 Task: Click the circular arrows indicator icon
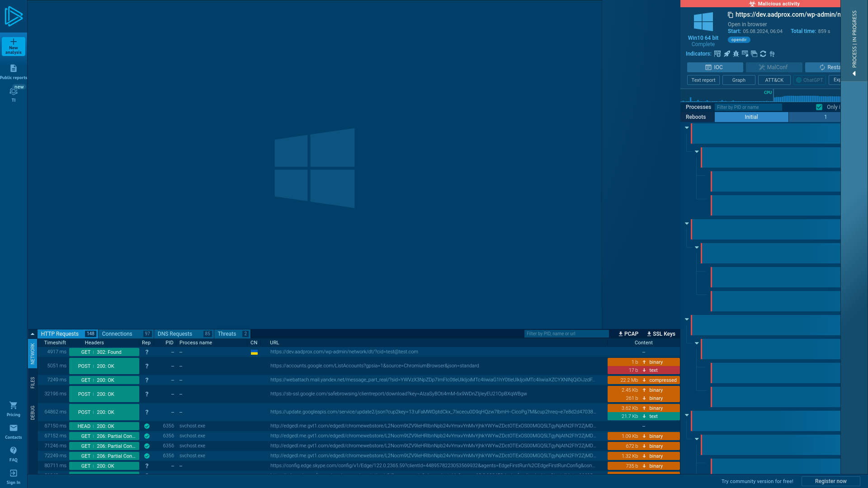tap(763, 54)
